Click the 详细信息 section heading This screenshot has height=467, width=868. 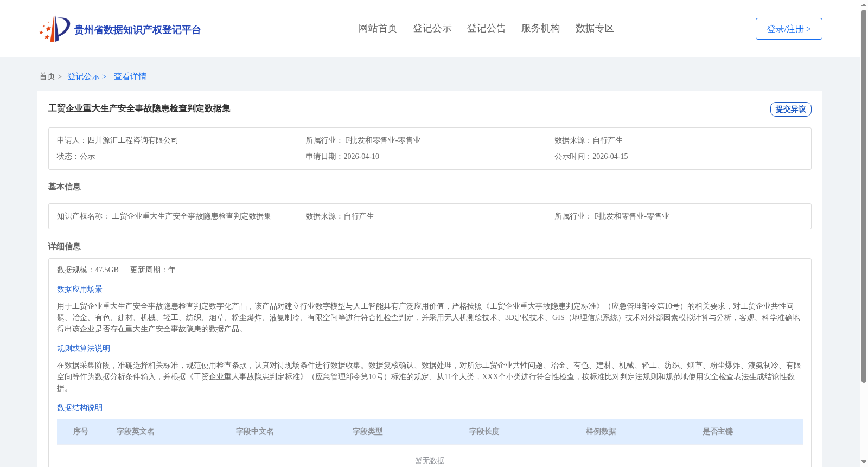(x=64, y=246)
